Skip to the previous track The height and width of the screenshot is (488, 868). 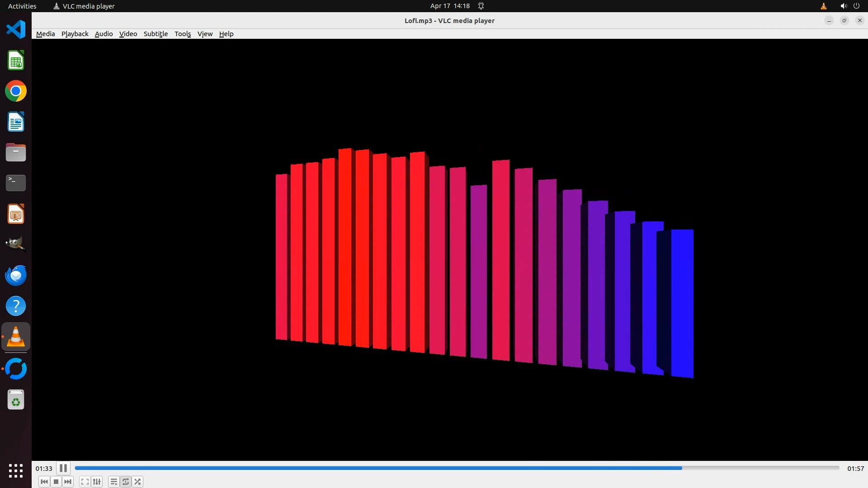coord(44,482)
